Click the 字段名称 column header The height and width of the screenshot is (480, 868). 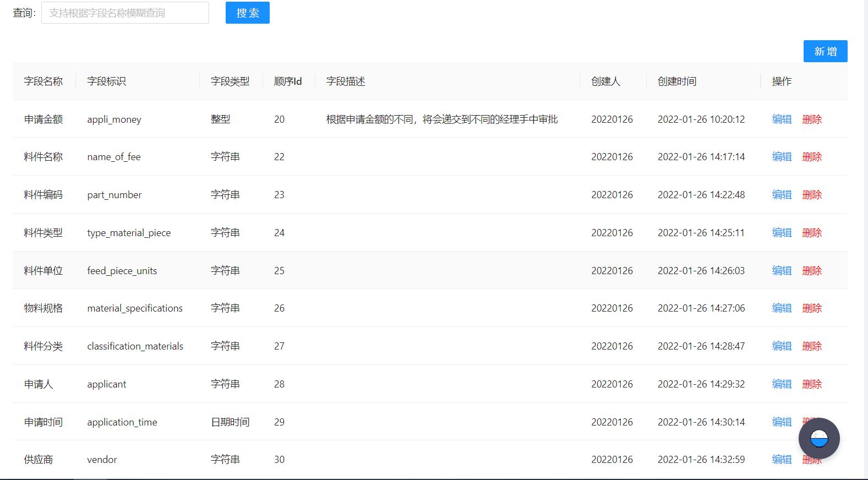click(x=43, y=81)
